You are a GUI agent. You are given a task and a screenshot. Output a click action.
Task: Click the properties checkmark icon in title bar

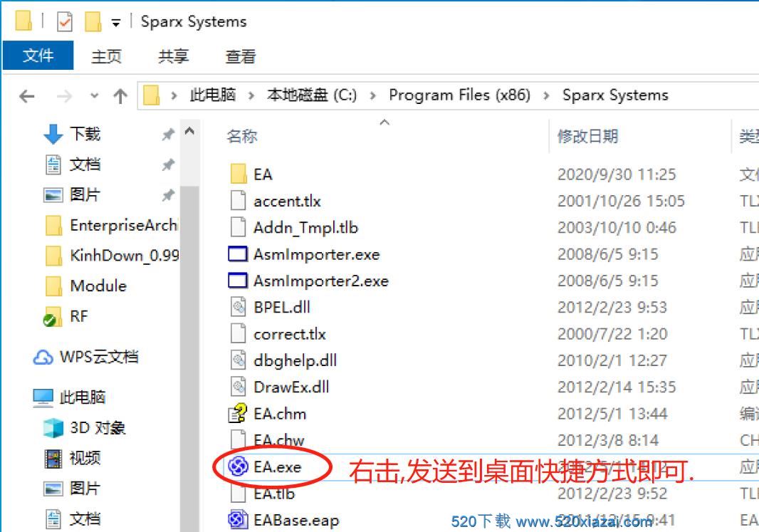click(x=64, y=22)
